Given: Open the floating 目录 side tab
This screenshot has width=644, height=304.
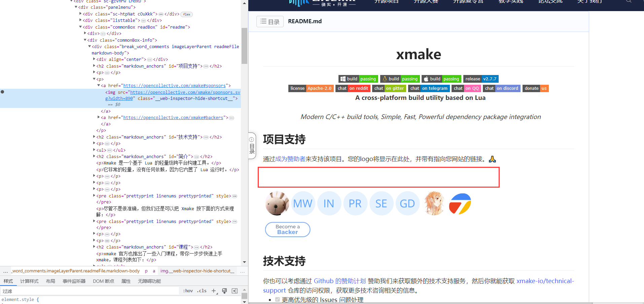Looking at the screenshot, I should [252, 146].
